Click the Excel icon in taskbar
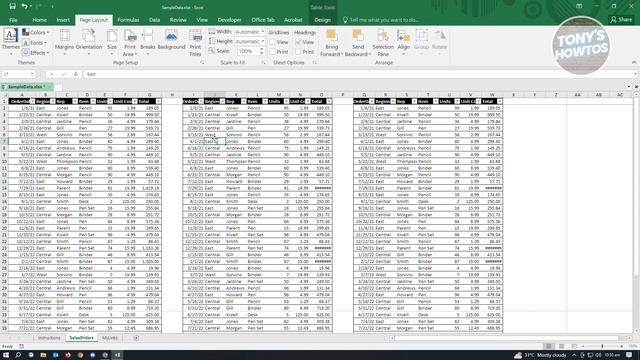640x360 pixels. point(117,355)
